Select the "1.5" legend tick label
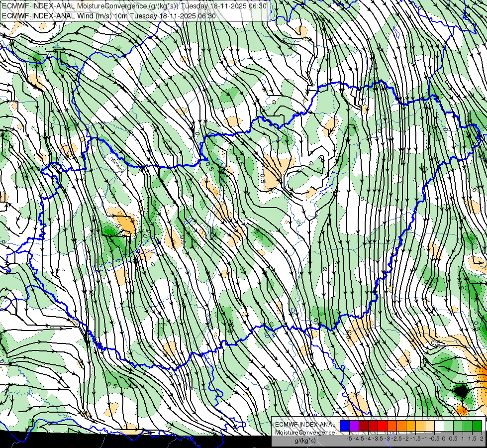487x448 pixels. click(473, 439)
